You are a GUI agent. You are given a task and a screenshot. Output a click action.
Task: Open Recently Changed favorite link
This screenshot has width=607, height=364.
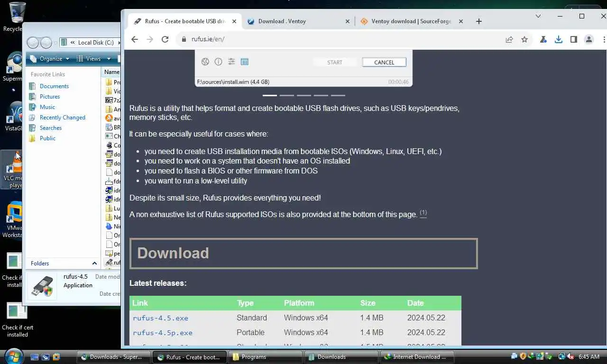click(63, 118)
